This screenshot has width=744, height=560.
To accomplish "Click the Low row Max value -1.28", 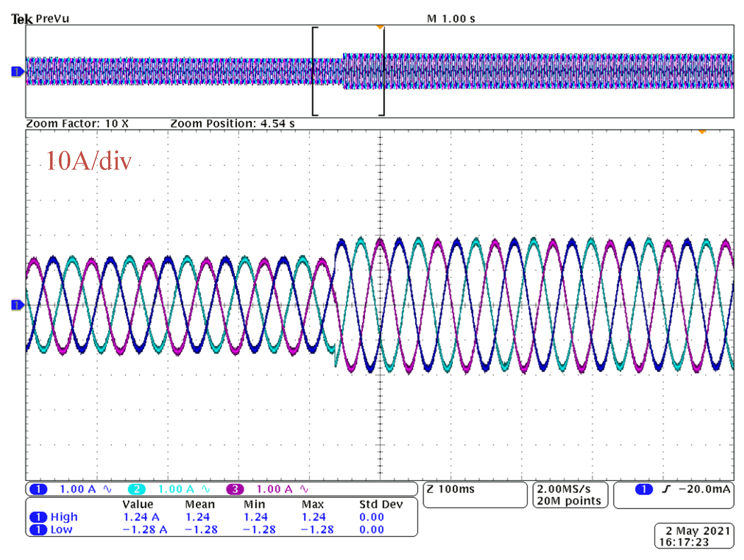I will click(317, 530).
